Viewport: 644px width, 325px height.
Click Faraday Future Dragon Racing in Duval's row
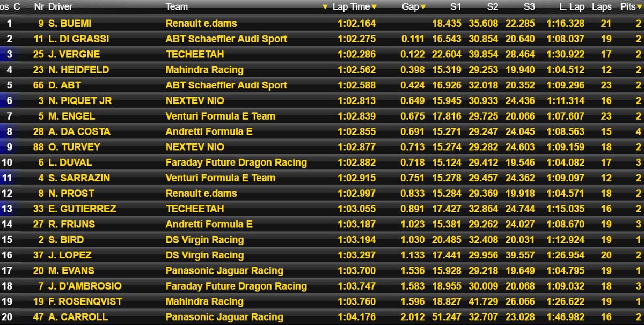click(236, 162)
